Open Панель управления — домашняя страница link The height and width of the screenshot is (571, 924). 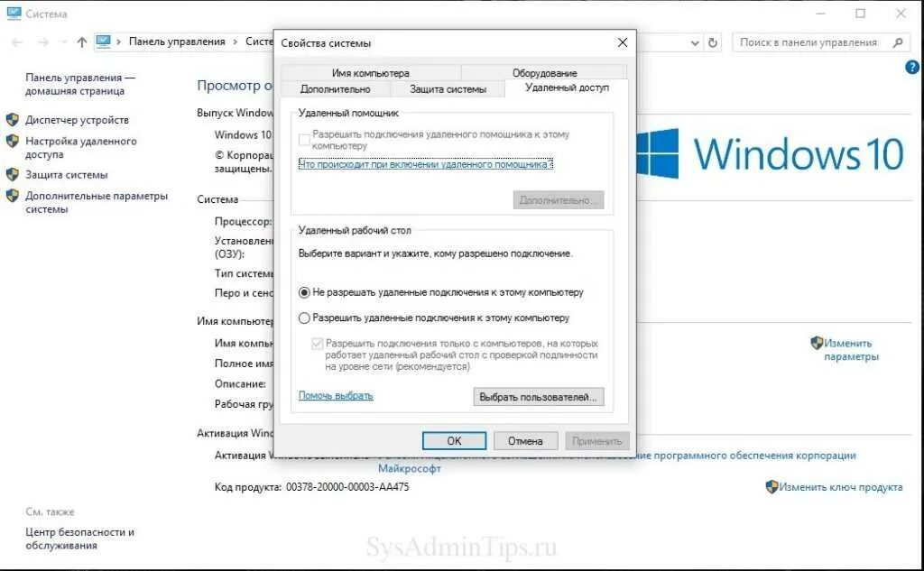[x=80, y=84]
